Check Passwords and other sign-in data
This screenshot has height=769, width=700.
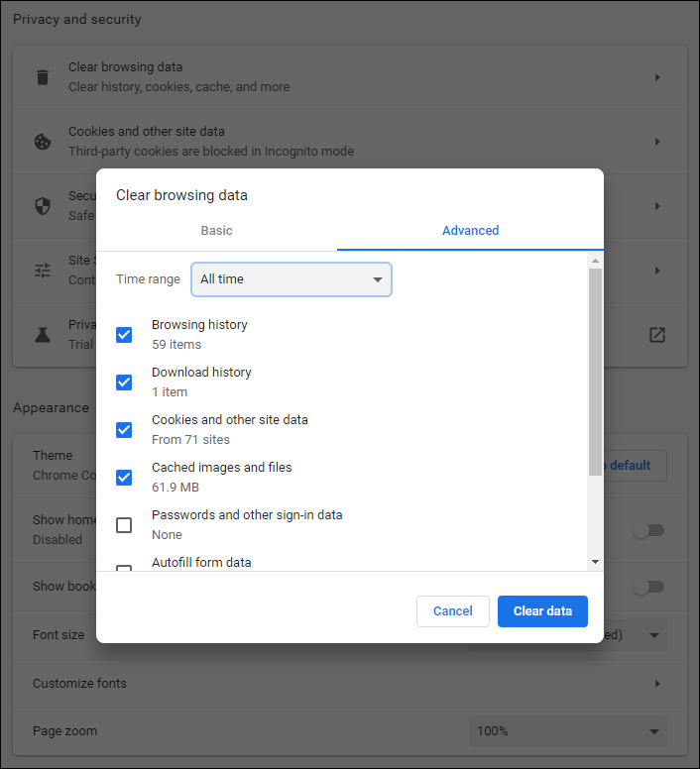[124, 525]
